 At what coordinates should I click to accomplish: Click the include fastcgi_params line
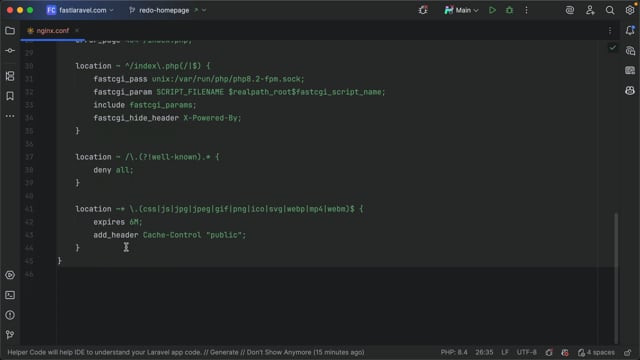(x=145, y=105)
